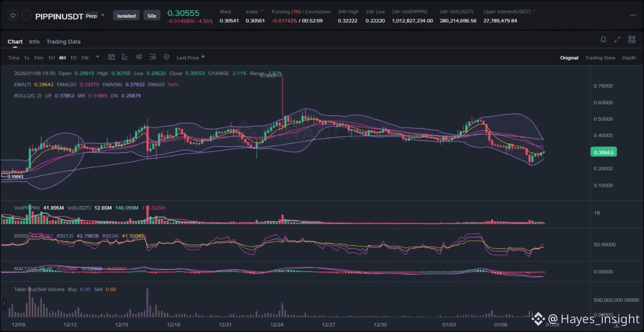Click the Mark price value 0.30541
Image resolution: width=644 pixels, height=332 pixels.
228,21
